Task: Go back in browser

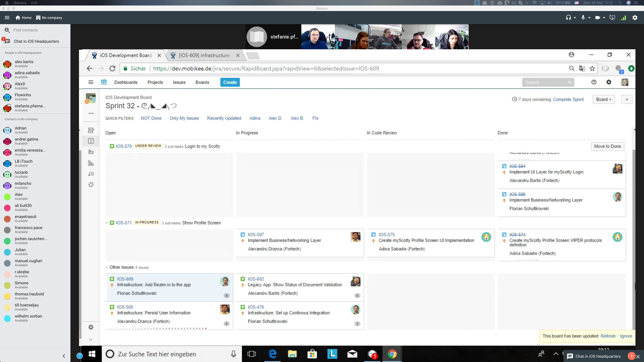Action: (90, 68)
